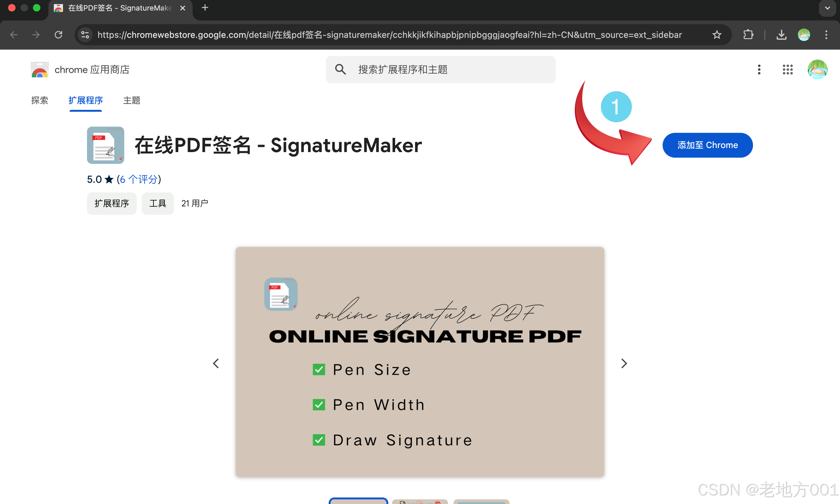Open the browser downloads icon
The height and width of the screenshot is (504, 840).
click(782, 35)
